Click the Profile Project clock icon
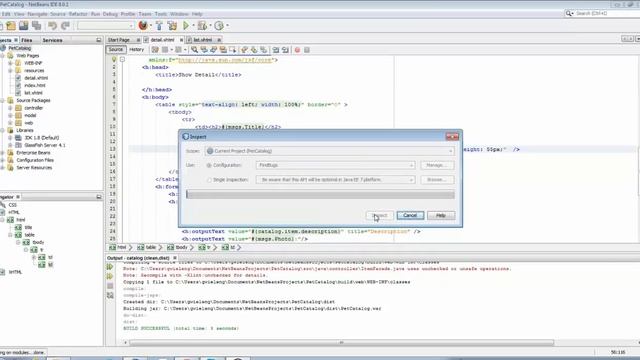 coord(219,26)
